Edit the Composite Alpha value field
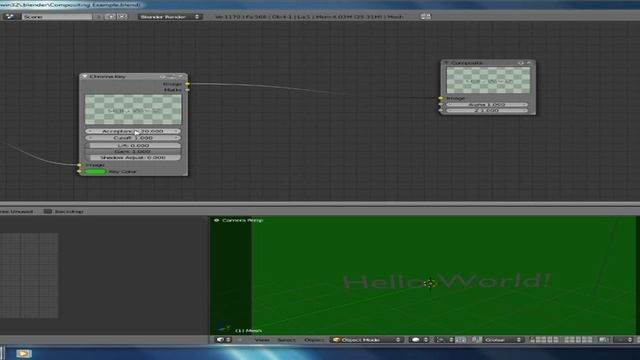The image size is (640, 360). (x=487, y=104)
